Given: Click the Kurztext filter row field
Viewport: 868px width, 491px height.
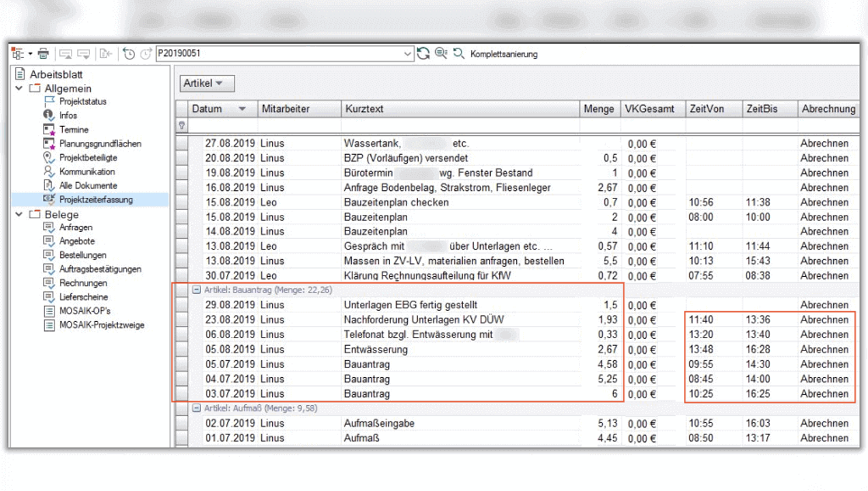Looking at the screenshot, I should point(460,125).
